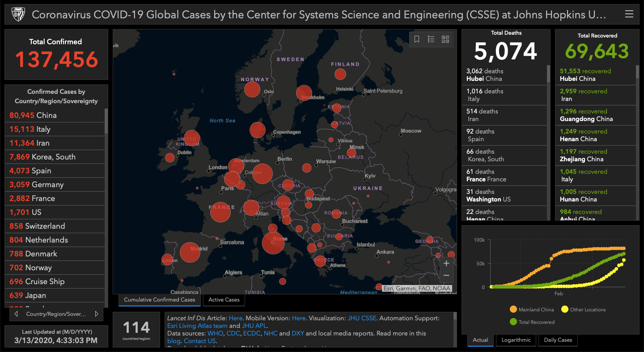Click the red case circle over Madrid

(x=190, y=252)
